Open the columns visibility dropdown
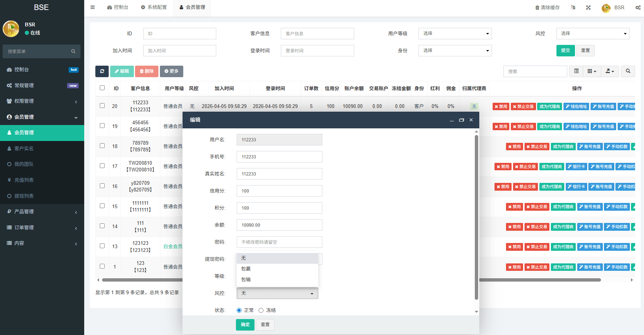644x335 pixels. pos(592,71)
